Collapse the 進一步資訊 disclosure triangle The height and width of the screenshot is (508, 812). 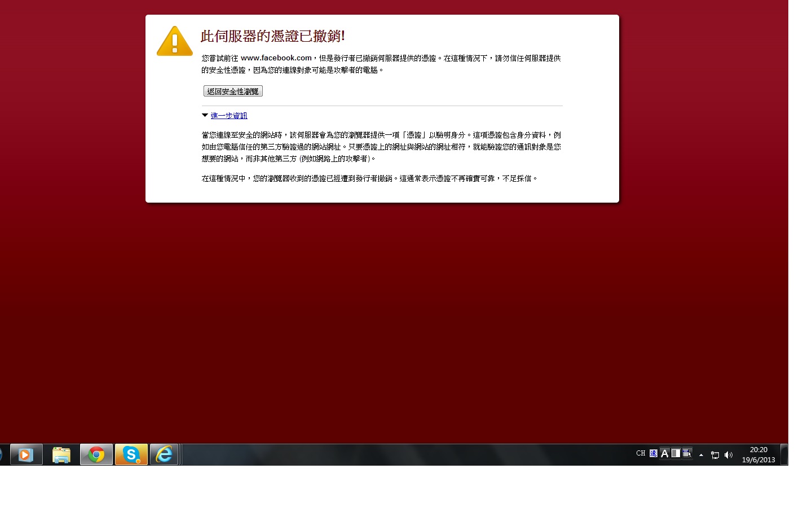pos(205,115)
